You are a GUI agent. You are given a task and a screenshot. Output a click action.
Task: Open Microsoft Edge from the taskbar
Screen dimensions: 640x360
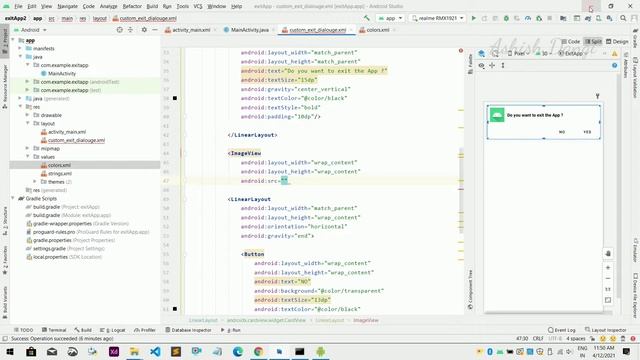click(238, 351)
